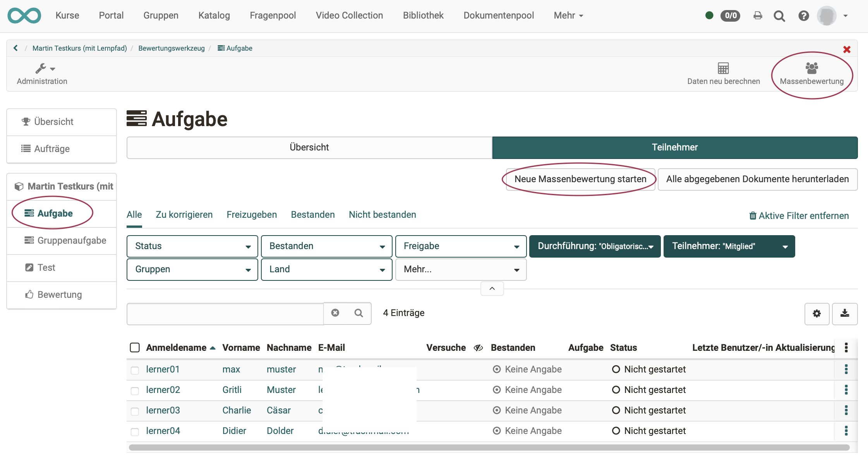
Task: Click the green online status dot
Action: click(x=709, y=15)
